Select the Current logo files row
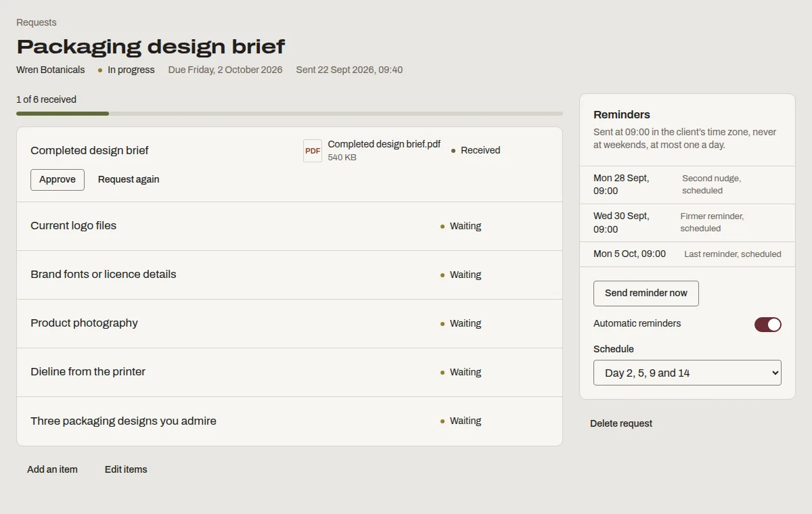 (x=290, y=226)
